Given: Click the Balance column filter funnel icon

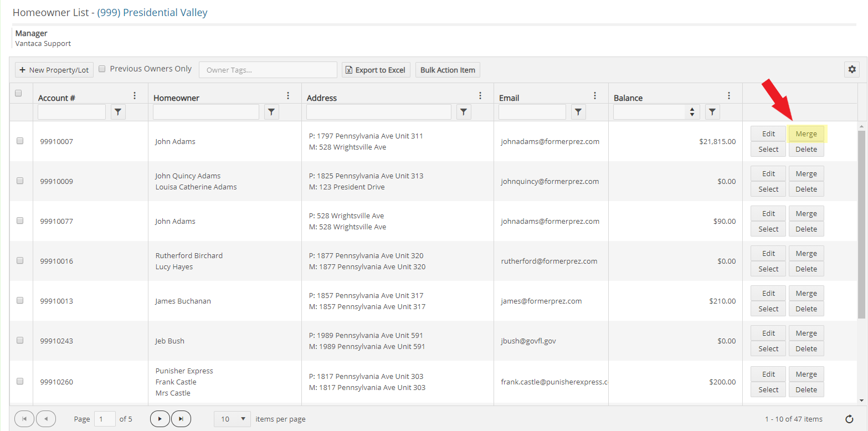Looking at the screenshot, I should pyautogui.click(x=712, y=112).
